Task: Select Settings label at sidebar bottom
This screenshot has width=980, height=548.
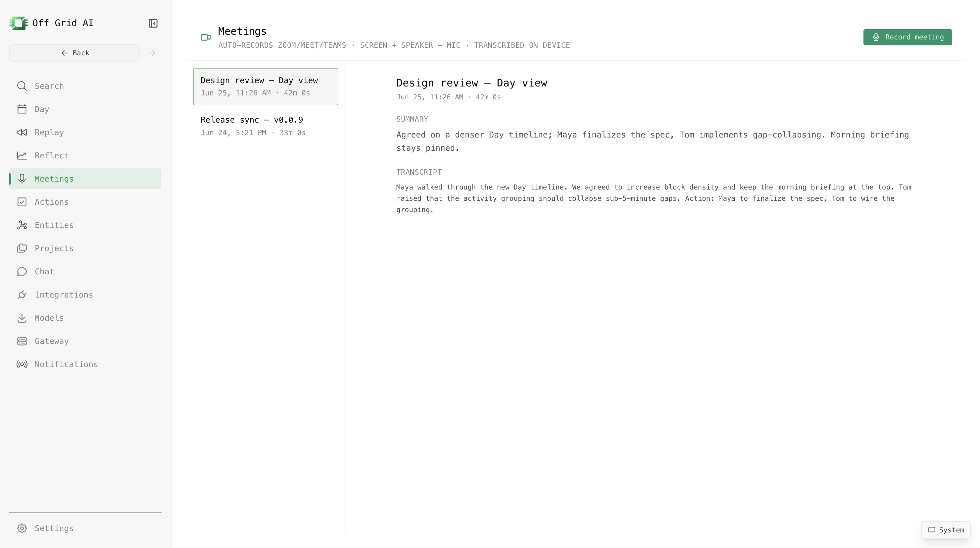Action: point(54,528)
